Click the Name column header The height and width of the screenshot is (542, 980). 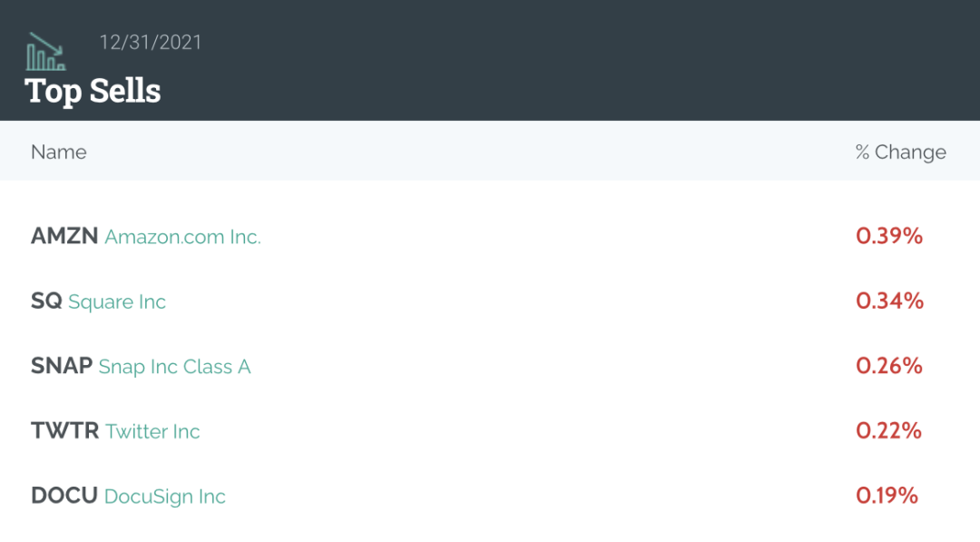[x=59, y=152]
